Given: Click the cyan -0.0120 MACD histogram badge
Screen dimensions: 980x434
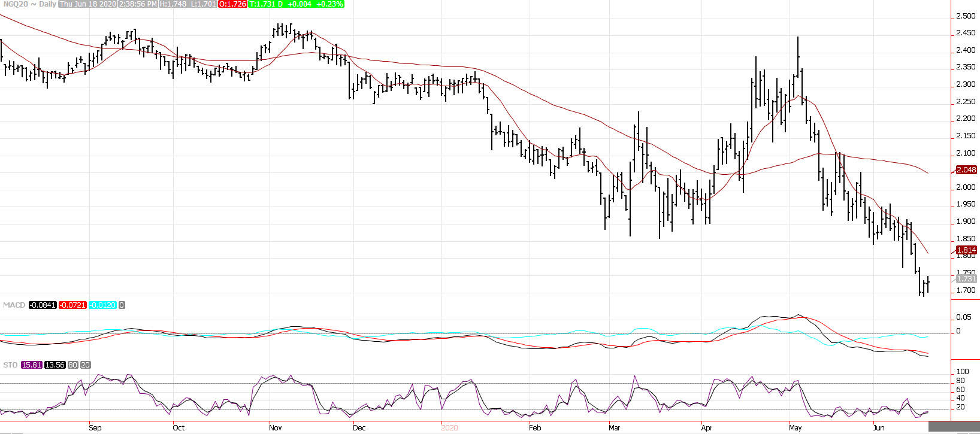Looking at the screenshot, I should tap(102, 305).
